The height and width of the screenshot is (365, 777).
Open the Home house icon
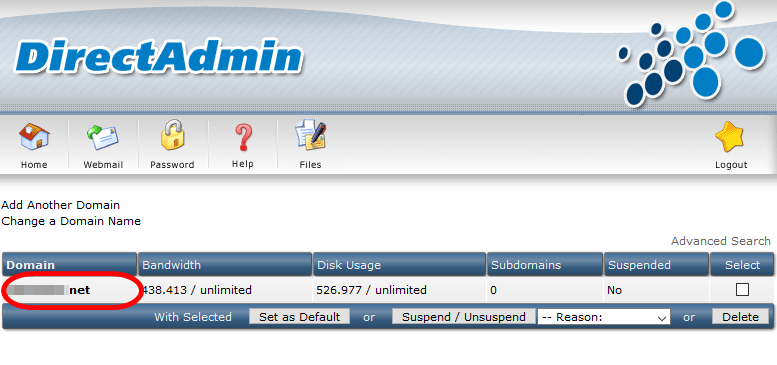click(x=34, y=137)
